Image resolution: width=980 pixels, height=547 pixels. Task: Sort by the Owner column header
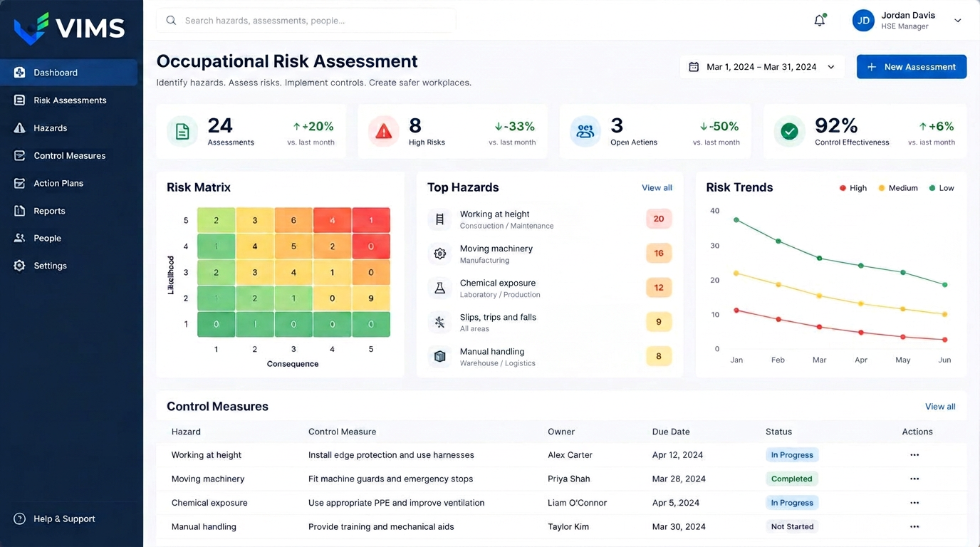coord(561,432)
